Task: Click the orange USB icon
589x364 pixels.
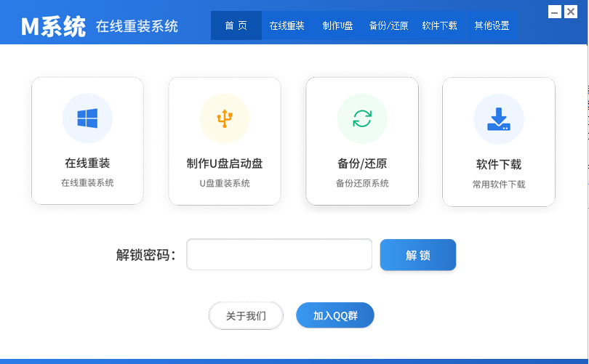Action: coord(225,118)
